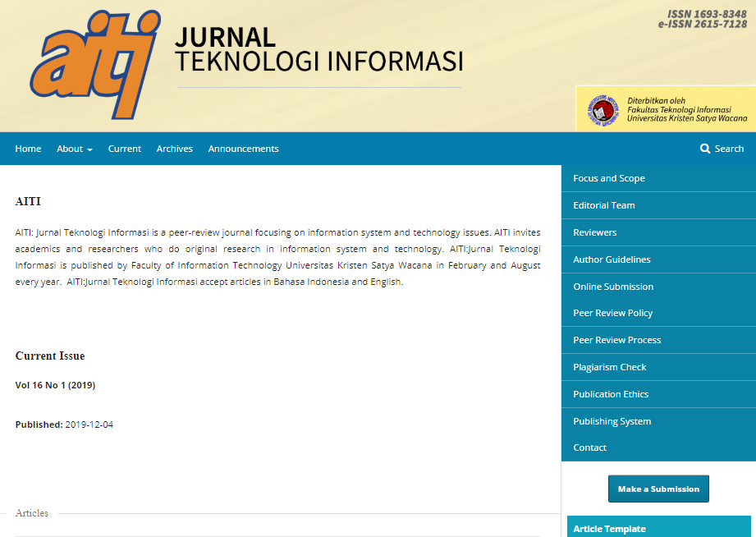Click the Universitas Kristen Satya Wacana emblem
This screenshot has width=756, height=537.
603,110
